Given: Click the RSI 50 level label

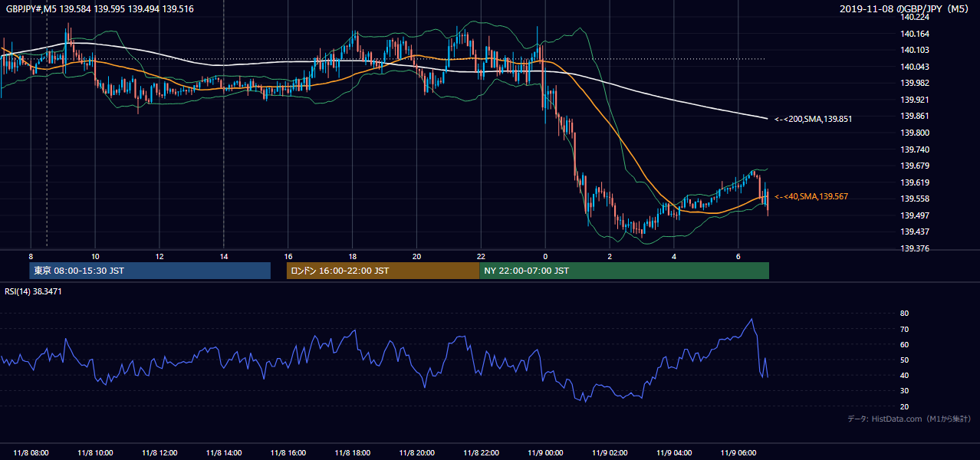Looking at the screenshot, I should (904, 360).
